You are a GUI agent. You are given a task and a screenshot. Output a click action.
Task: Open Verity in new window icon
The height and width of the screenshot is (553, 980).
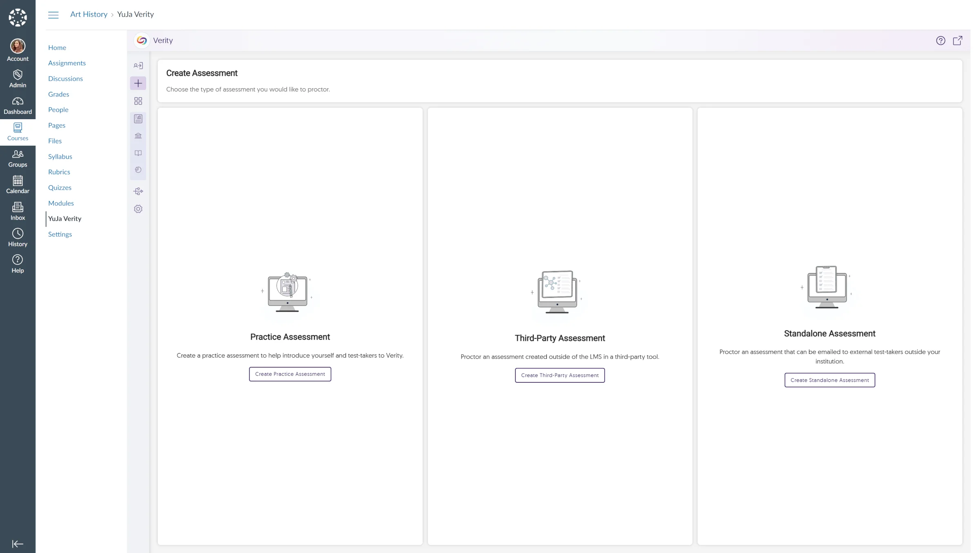tap(958, 40)
